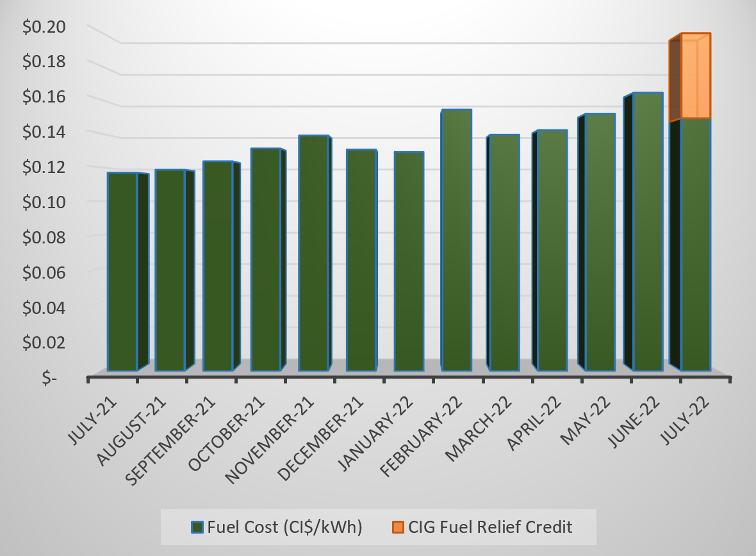This screenshot has height=556, width=756.
Task: Click the green portion of the July-22 bar
Action: pyautogui.click(x=695, y=243)
